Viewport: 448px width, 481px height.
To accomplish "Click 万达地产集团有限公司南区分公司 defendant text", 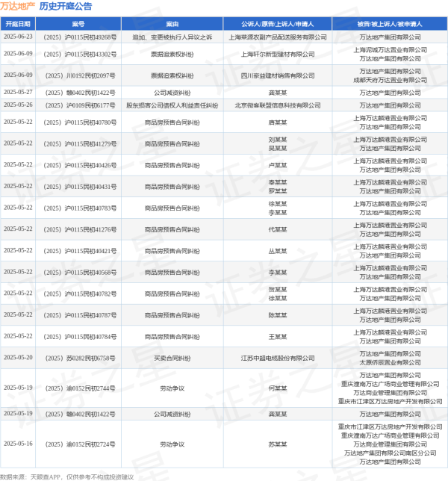I will coord(390,453).
